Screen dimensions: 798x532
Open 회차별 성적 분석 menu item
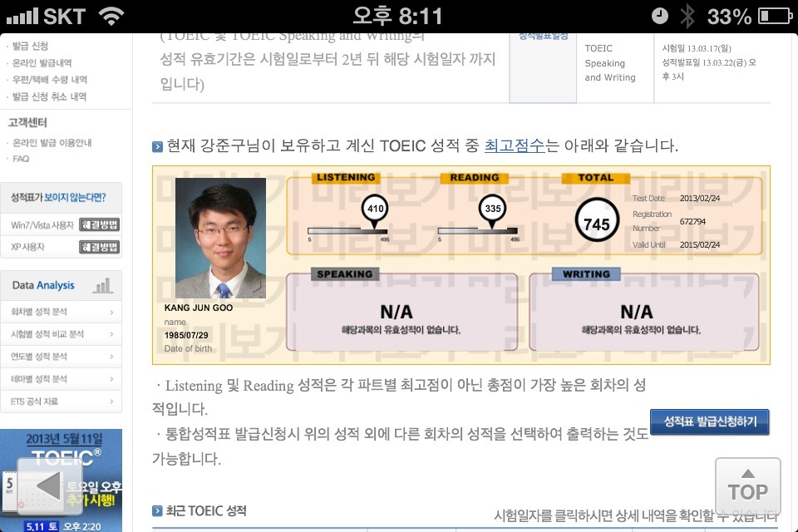click(x=61, y=312)
